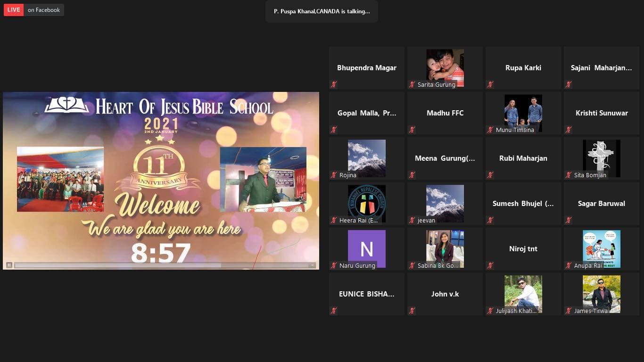Click the muted mic icon on John v.k tile

pyautogui.click(x=412, y=311)
